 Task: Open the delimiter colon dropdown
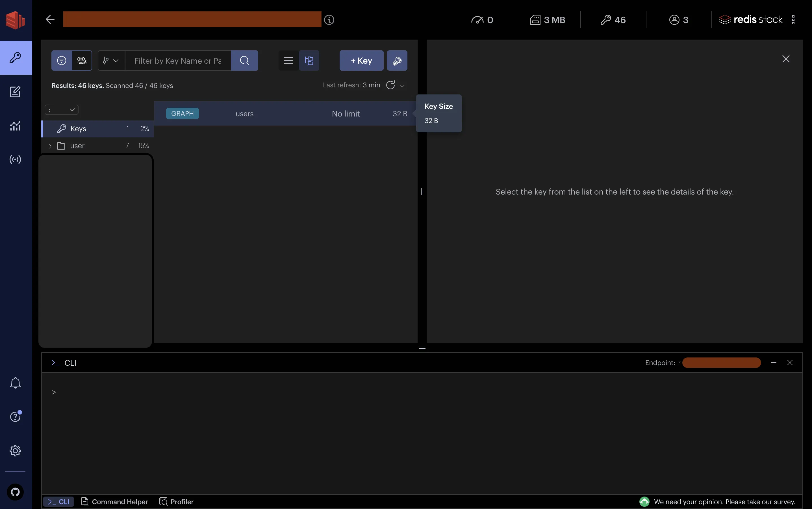click(62, 110)
